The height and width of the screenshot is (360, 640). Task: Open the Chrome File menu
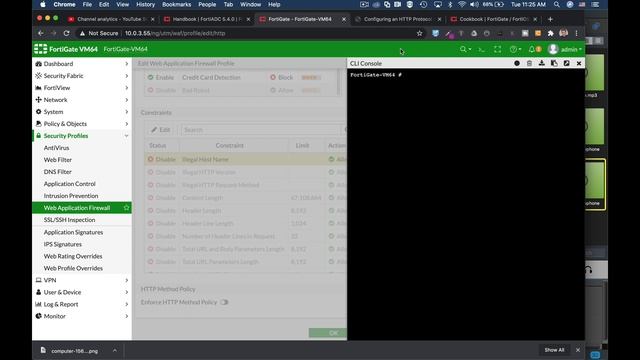click(x=87, y=4)
